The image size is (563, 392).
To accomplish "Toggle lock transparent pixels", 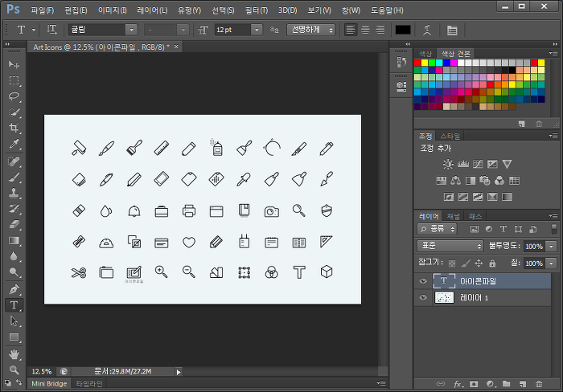I will tap(452, 263).
